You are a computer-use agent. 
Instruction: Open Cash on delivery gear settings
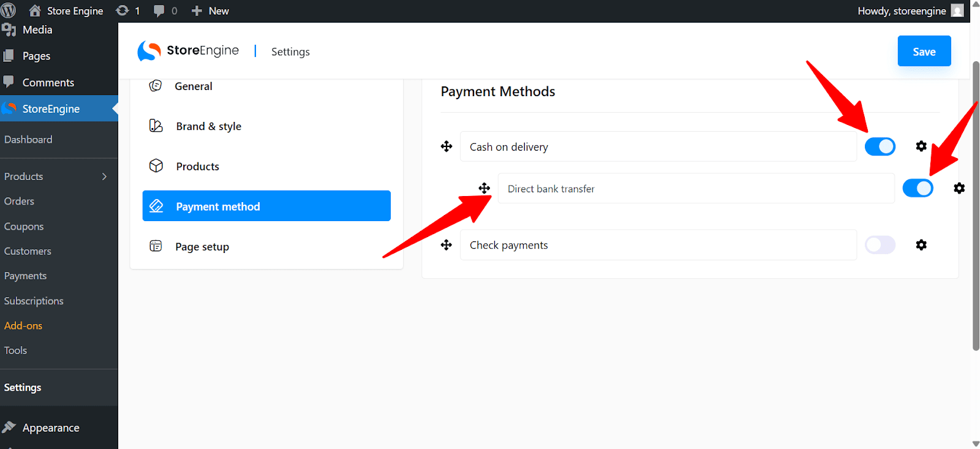pyautogui.click(x=921, y=146)
